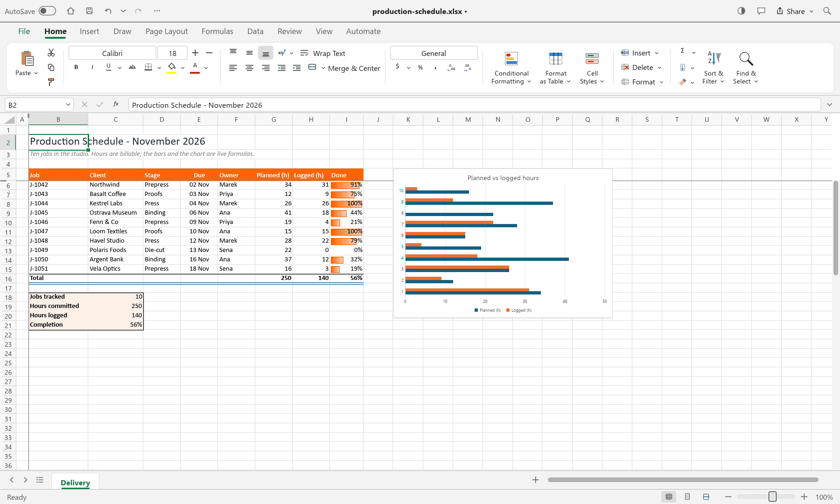Screen dimensions: 840x504
Task: Expand the Conditional Formatting menu
Action: (511, 68)
